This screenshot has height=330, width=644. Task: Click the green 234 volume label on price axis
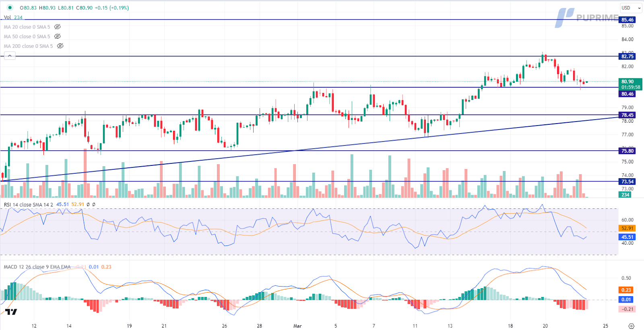[625, 195]
